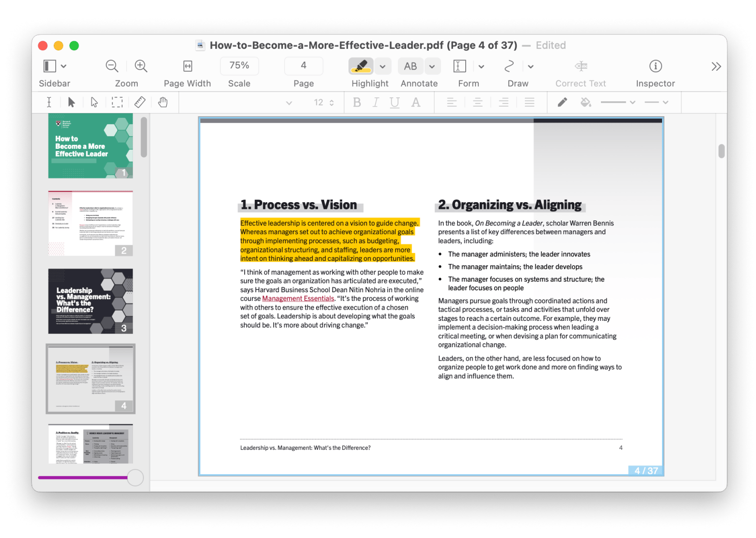756x538 pixels.
Task: Show more toolbar items via chevrons
Action: click(x=716, y=66)
